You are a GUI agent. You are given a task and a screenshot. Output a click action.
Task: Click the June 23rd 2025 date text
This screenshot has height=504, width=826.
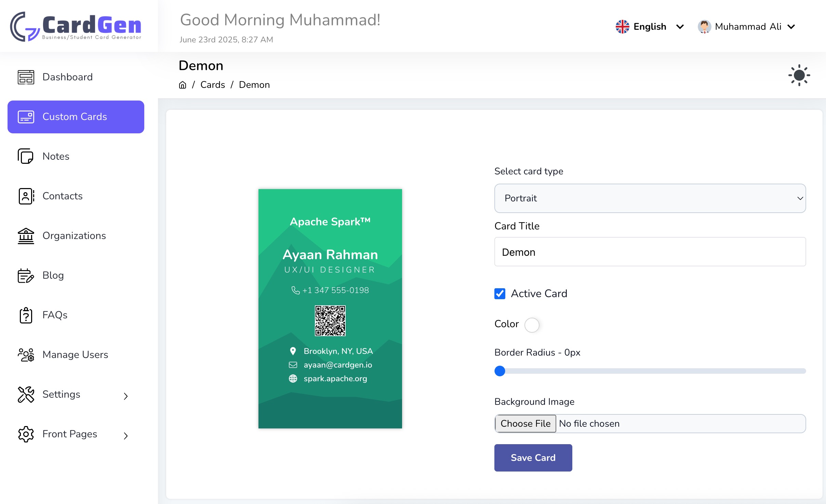226,40
